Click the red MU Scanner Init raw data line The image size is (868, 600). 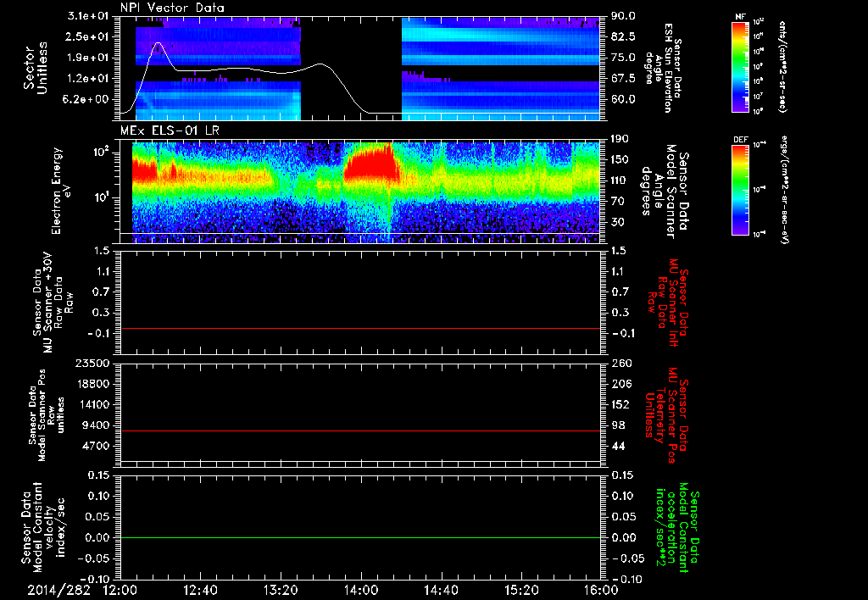coord(360,328)
